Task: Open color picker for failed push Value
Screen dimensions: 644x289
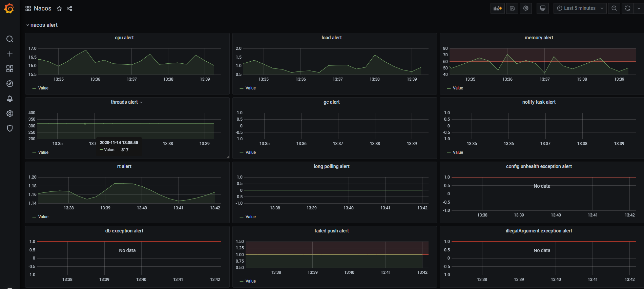Action: click(x=242, y=282)
